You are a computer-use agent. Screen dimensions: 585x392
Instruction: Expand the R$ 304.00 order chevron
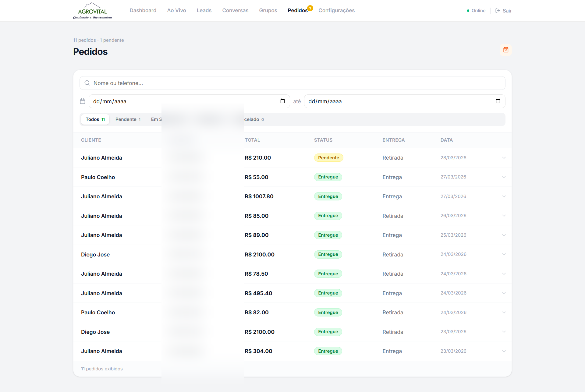coord(504,351)
